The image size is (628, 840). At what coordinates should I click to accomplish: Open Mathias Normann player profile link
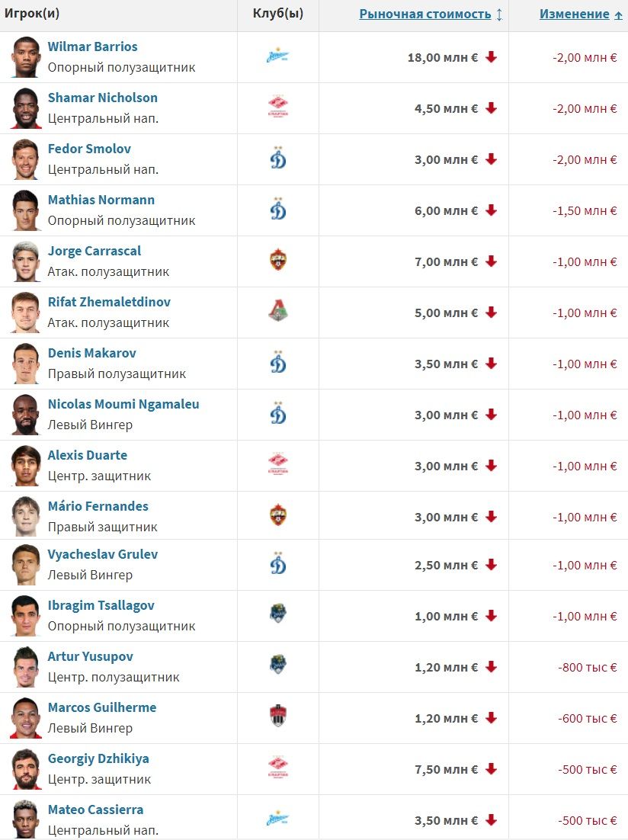[101, 200]
